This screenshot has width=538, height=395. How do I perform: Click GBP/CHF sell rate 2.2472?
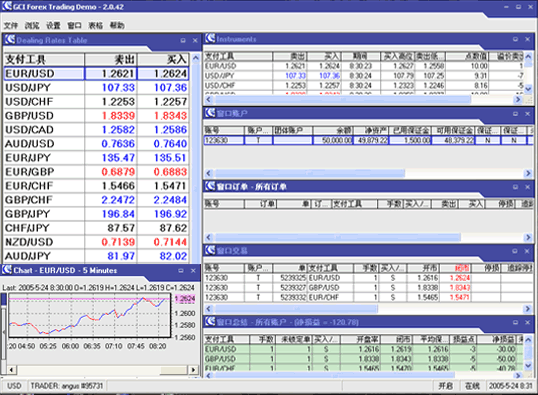pos(118,200)
